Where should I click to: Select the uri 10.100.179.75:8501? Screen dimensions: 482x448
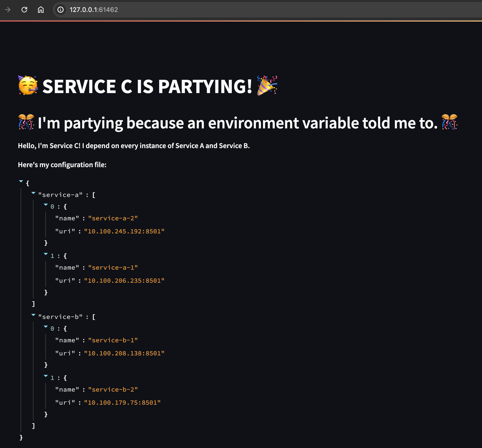(122, 402)
